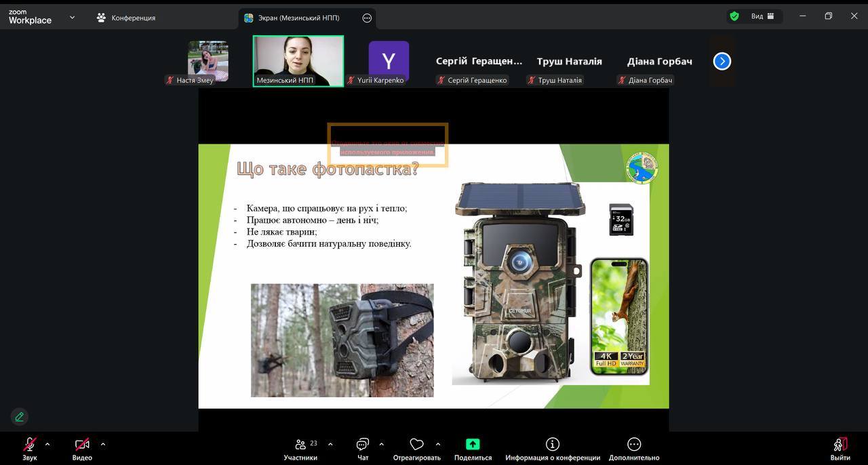Show next participants with blue arrow
The height and width of the screenshot is (465, 868).
tap(722, 62)
